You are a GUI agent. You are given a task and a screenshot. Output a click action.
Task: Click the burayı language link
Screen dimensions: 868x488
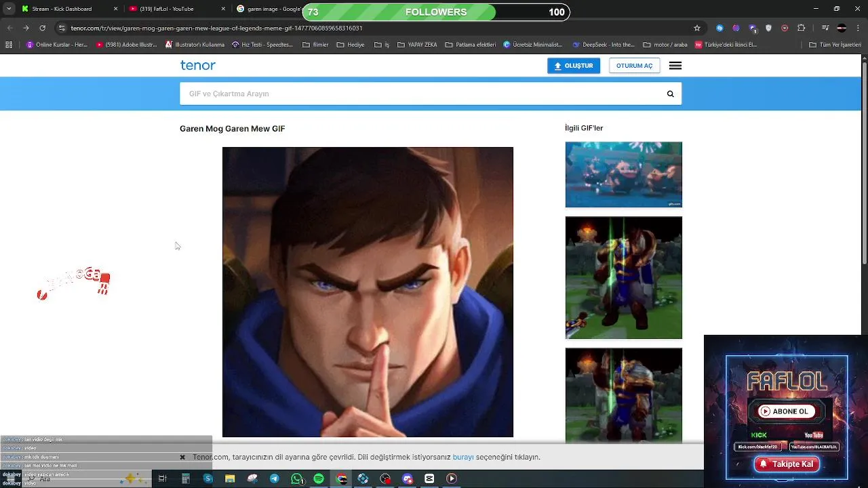click(463, 457)
